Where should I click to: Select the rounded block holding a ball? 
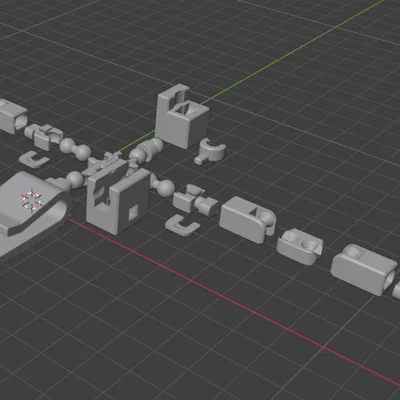pyautogui.click(x=248, y=219)
